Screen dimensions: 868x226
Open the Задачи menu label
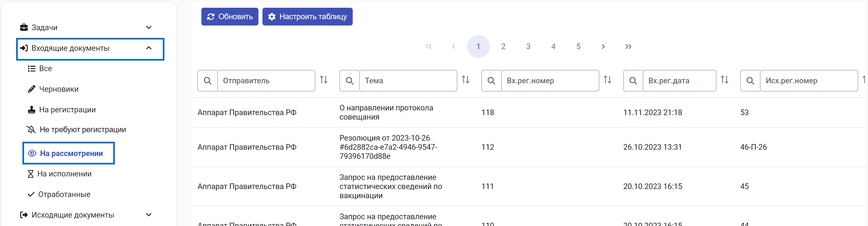[x=44, y=28]
